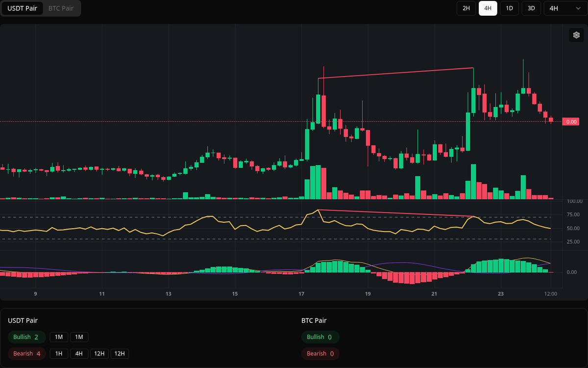Image resolution: width=588 pixels, height=368 pixels.
Task: Select the 4H bearish signal chip
Action: tap(79, 353)
